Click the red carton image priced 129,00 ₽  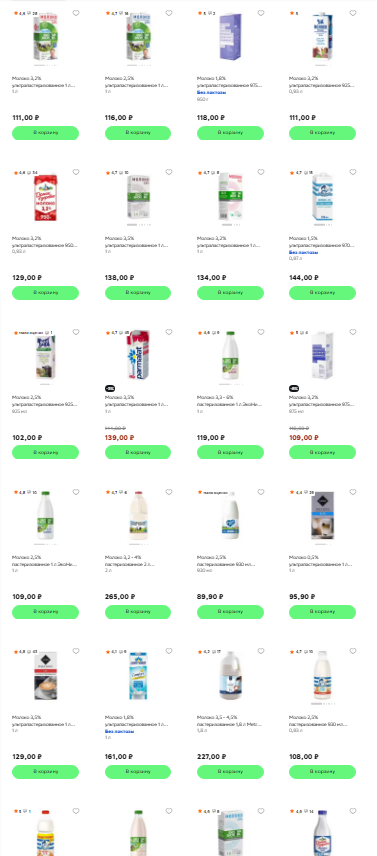pos(45,197)
